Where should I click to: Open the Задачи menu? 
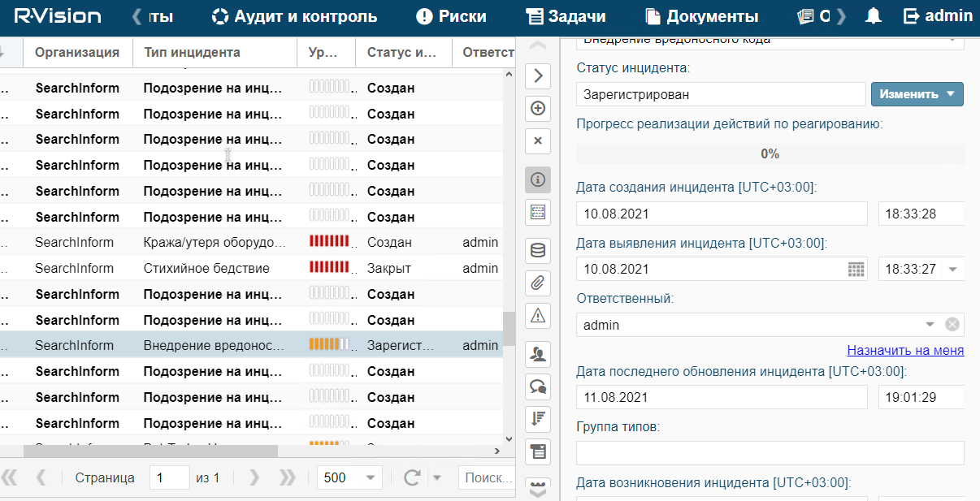click(568, 16)
